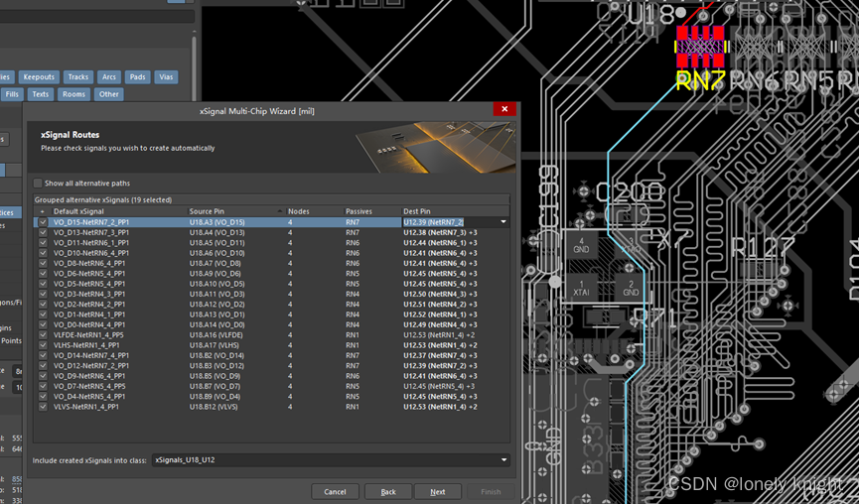
Task: Click the GND pad 2 on the crystal
Action: click(630, 288)
